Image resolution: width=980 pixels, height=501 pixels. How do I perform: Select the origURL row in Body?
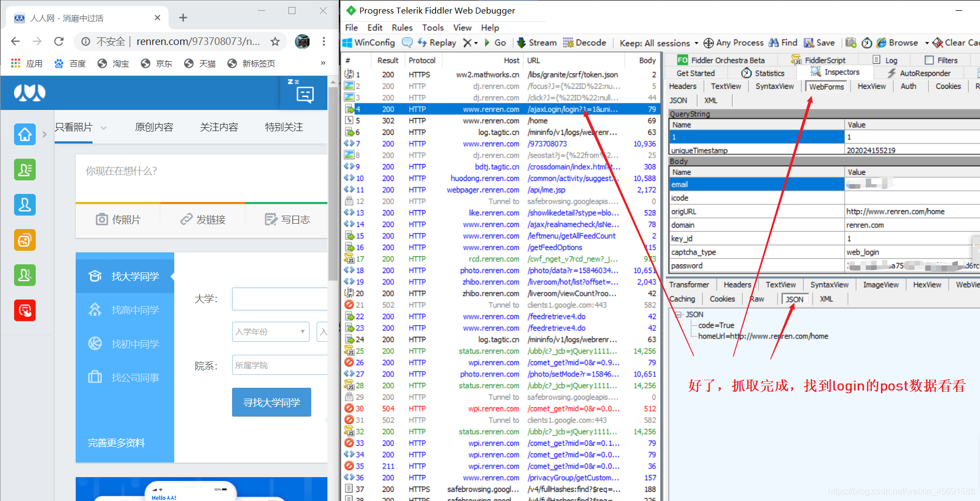pyautogui.click(x=825, y=211)
